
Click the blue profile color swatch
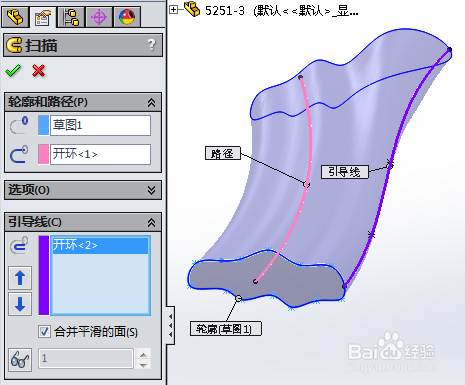(x=43, y=125)
